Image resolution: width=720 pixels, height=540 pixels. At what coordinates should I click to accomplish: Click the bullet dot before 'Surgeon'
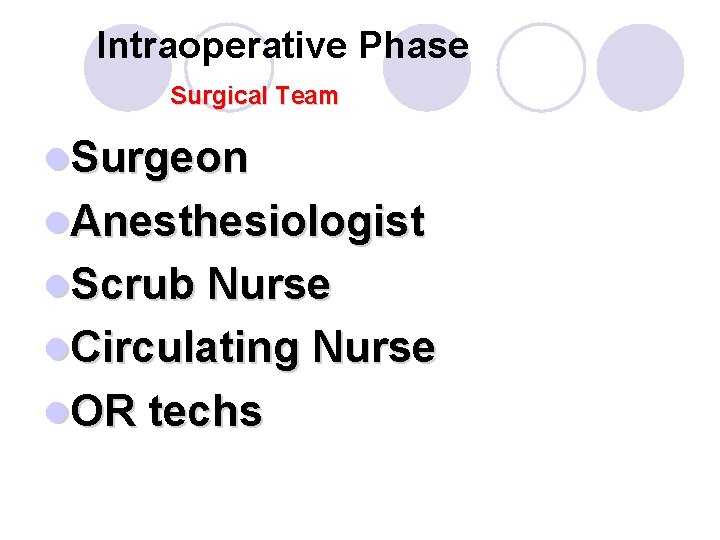pyautogui.click(x=58, y=159)
